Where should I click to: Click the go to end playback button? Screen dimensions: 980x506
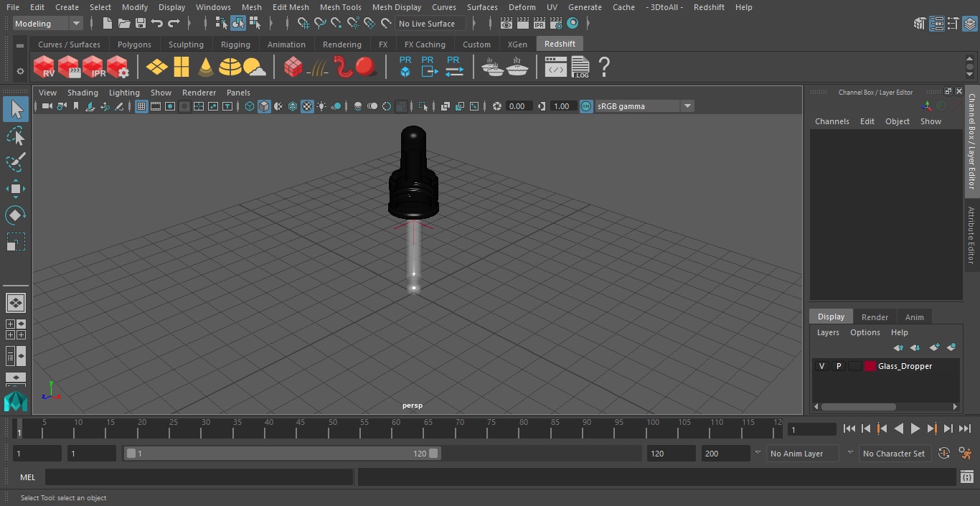point(965,428)
